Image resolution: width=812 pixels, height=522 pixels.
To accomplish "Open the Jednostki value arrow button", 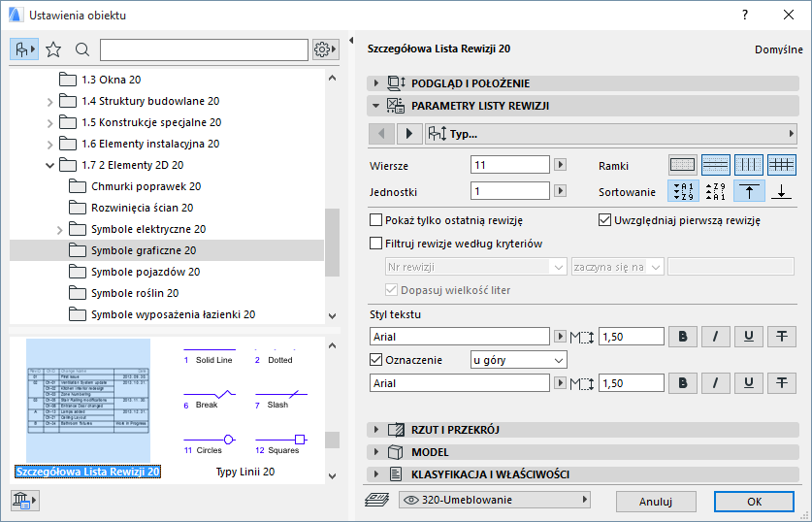I will 560,190.
